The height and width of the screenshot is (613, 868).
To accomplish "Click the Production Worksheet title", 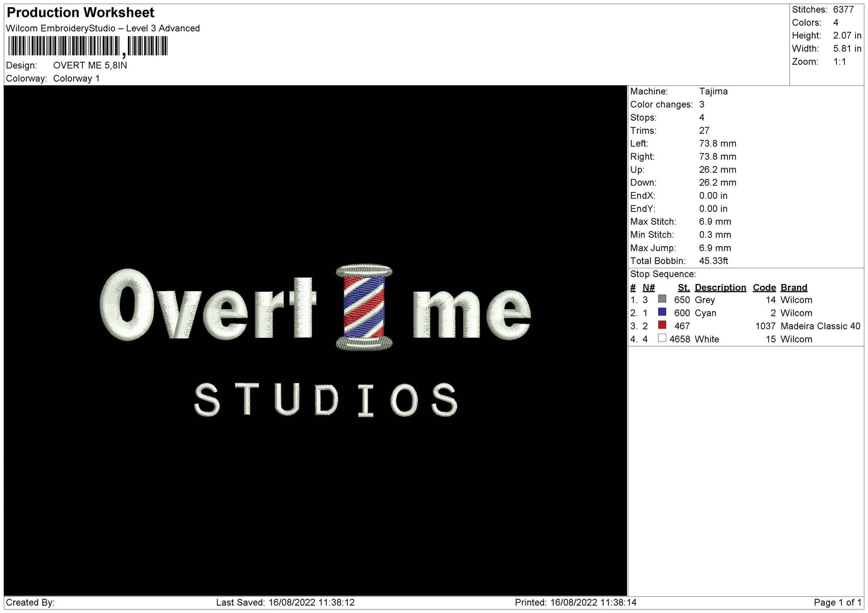I will [80, 13].
